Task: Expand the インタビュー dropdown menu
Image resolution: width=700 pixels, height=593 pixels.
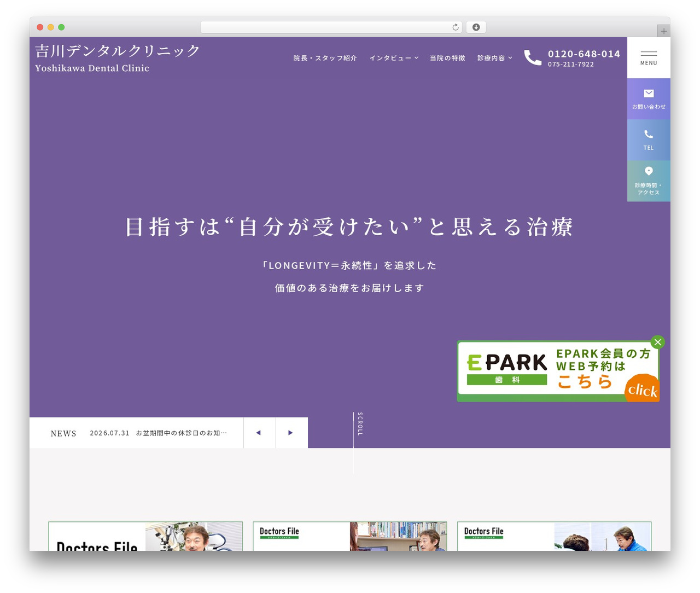Action: tap(394, 58)
